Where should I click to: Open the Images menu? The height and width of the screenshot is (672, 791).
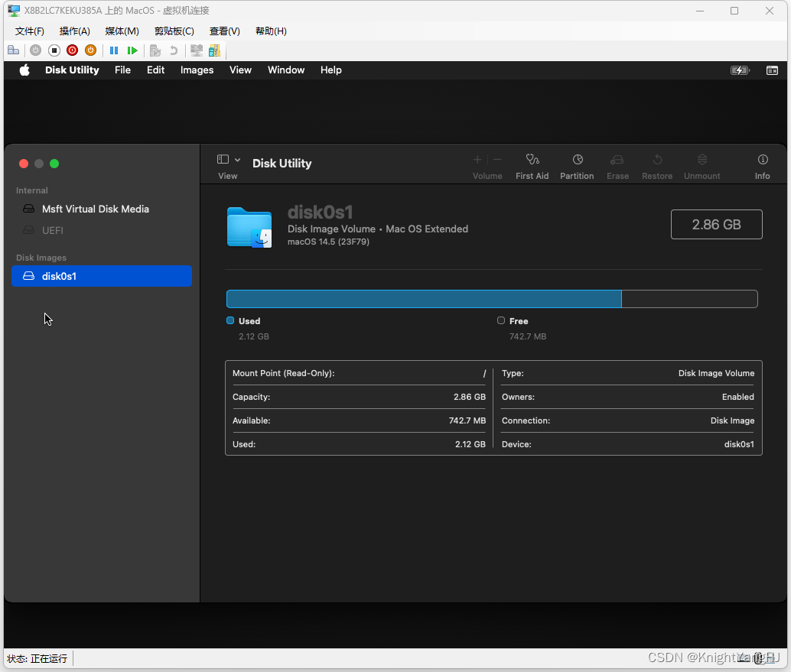[197, 70]
